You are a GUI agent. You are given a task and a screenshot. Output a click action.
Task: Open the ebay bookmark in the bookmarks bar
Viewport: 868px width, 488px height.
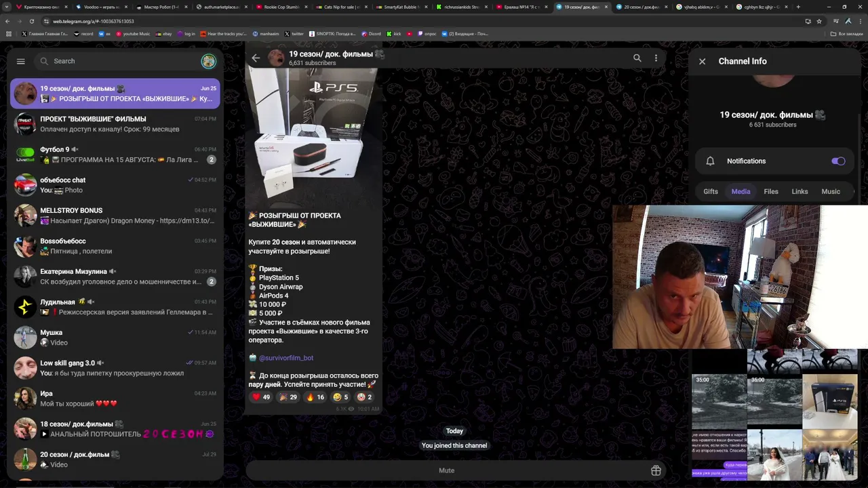click(164, 33)
